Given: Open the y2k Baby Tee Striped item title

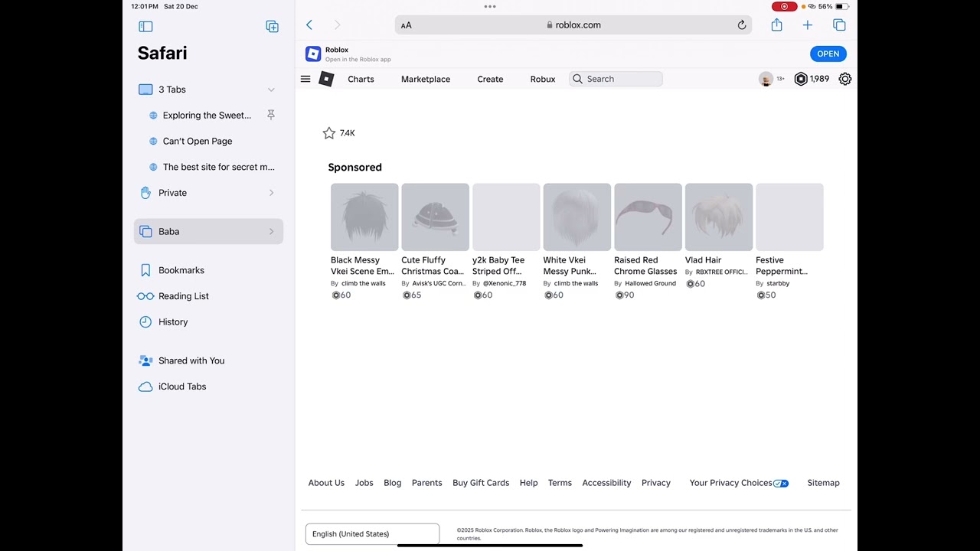Looking at the screenshot, I should [x=498, y=266].
